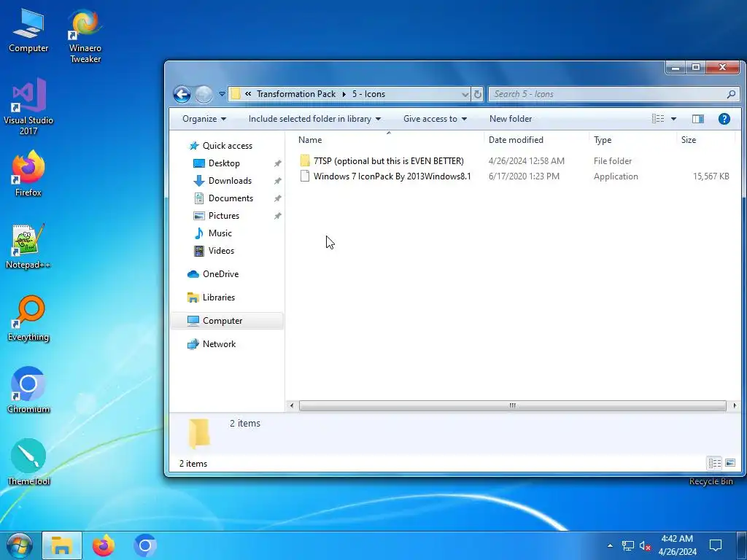Expand breadcrumb arrow after Transformation Pack
This screenshot has width=747, height=560.
344,94
